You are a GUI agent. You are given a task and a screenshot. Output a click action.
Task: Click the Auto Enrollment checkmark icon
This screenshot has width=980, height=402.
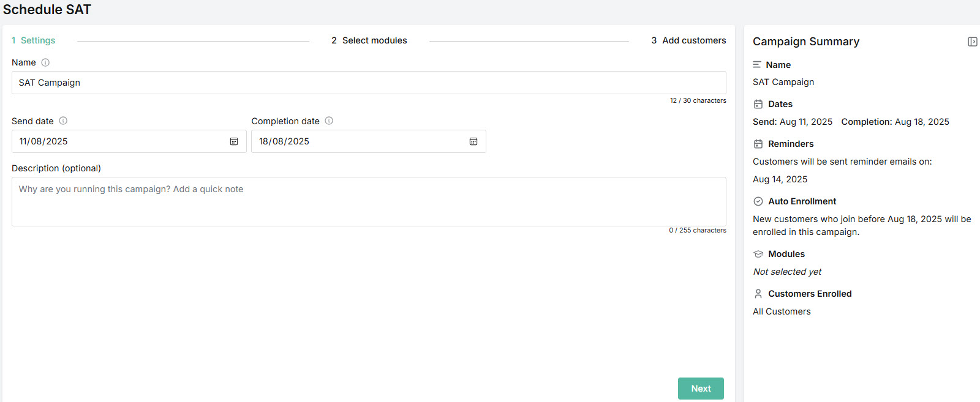tap(758, 201)
